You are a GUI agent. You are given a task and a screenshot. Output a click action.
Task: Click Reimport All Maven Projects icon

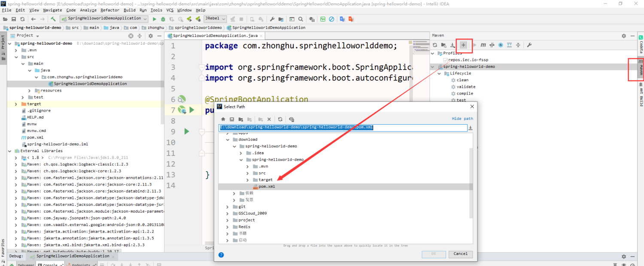point(435,45)
